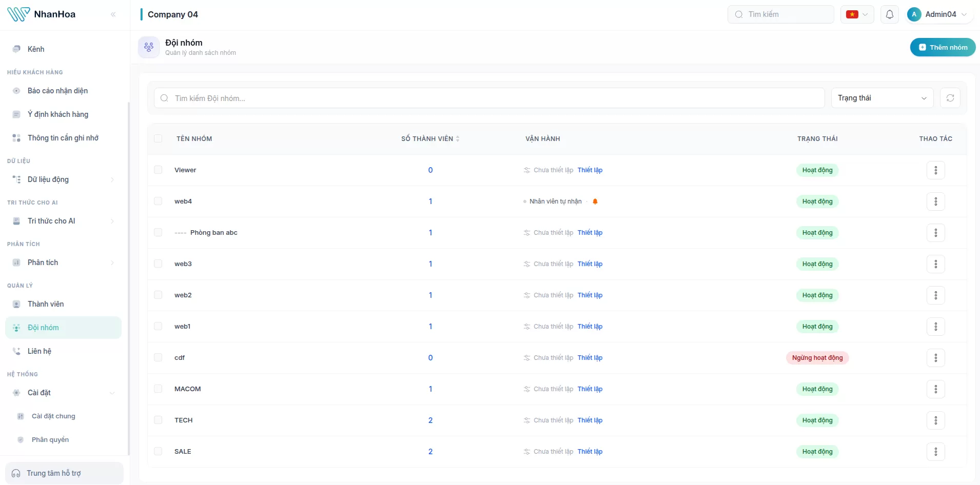Viewport: 980px width, 485px height.
Task: Open the three-dot actions for web1
Action: pyautogui.click(x=936, y=327)
